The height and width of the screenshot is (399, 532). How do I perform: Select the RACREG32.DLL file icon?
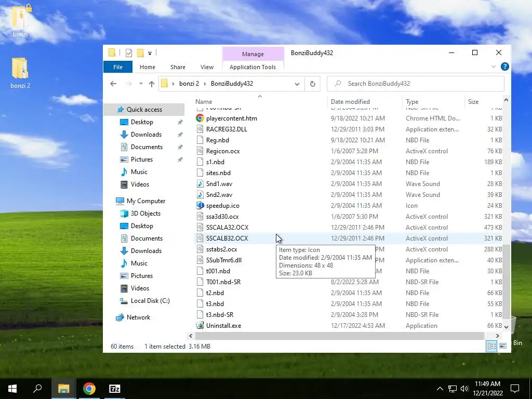200,129
